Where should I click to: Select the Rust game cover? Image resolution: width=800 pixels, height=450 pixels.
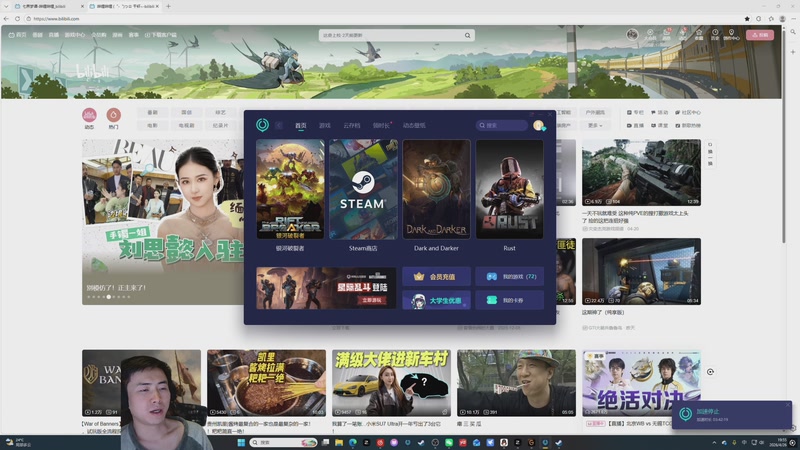509,189
